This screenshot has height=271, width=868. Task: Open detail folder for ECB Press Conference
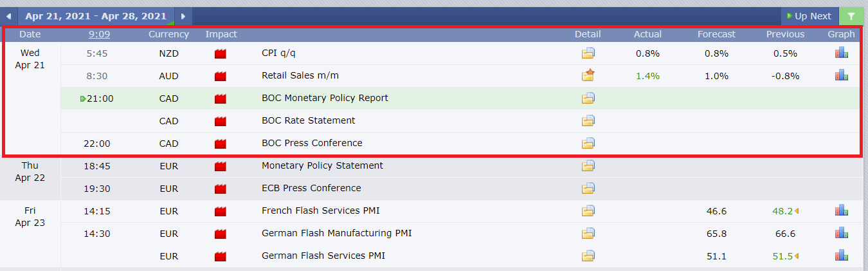point(588,189)
